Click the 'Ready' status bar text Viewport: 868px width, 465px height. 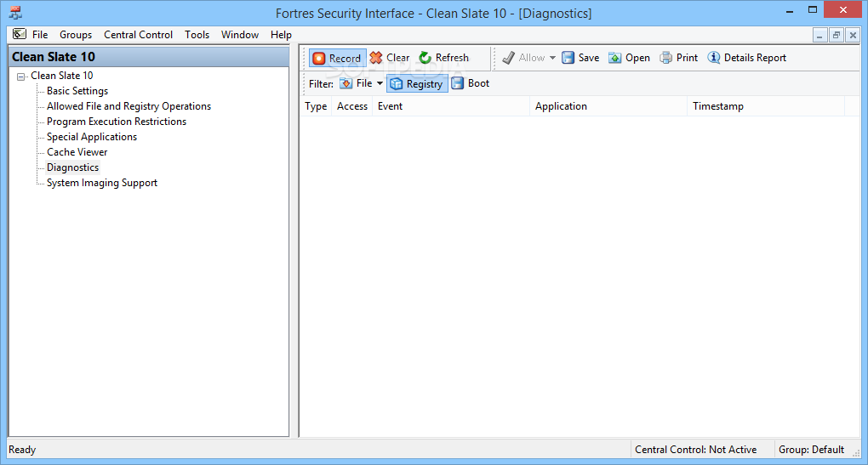(22, 450)
